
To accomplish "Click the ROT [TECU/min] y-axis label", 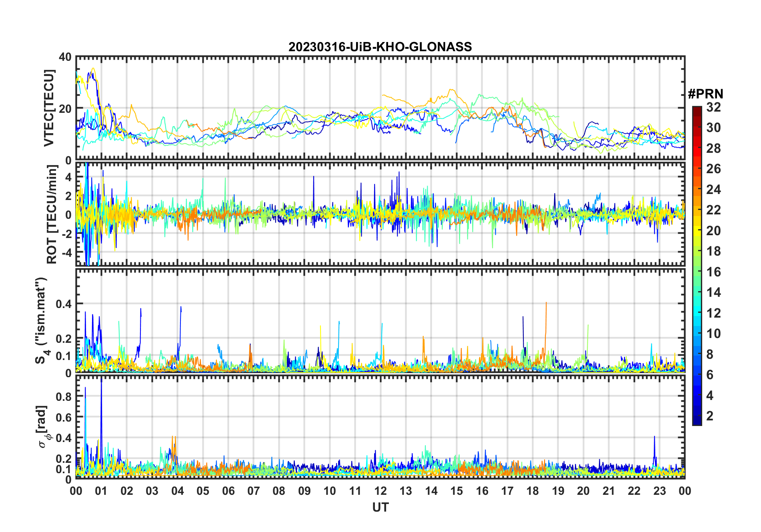I will click(x=52, y=214).
